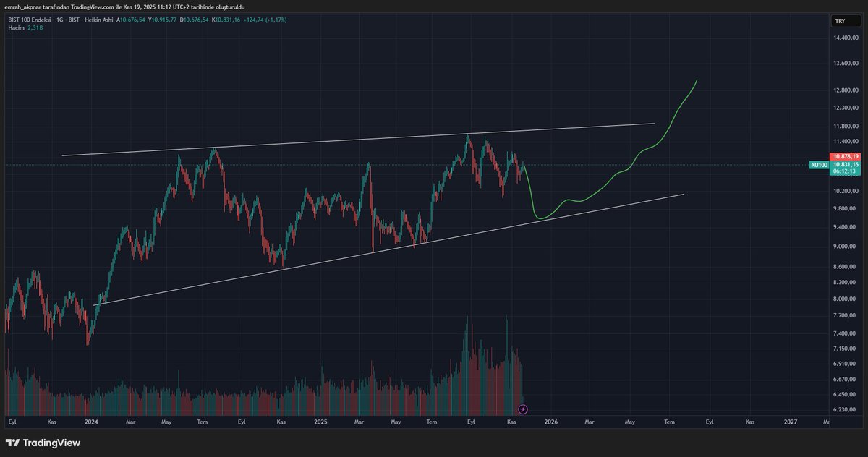The height and width of the screenshot is (457, 868).
Task: Select the red 10.878,19 price label
Action: click(845, 157)
